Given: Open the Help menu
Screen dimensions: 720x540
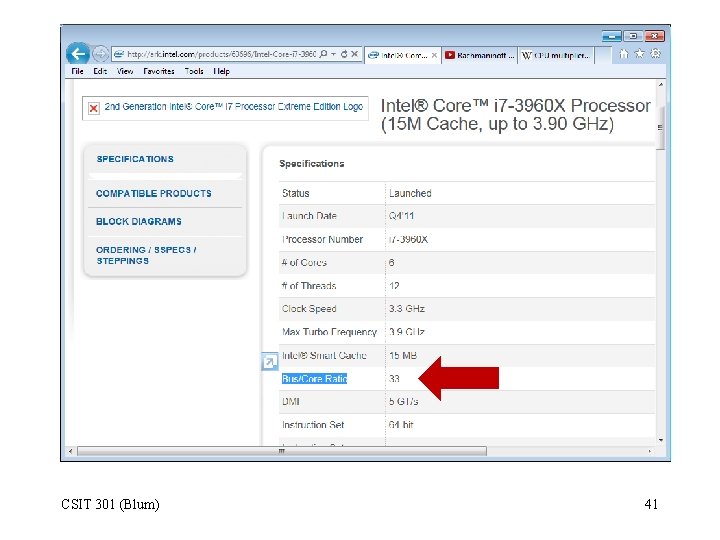Looking at the screenshot, I should coord(221,71).
